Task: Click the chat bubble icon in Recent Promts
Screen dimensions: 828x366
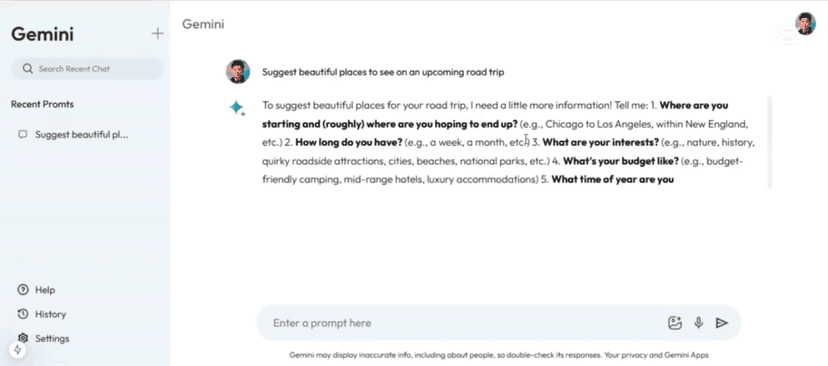Action: click(x=23, y=135)
